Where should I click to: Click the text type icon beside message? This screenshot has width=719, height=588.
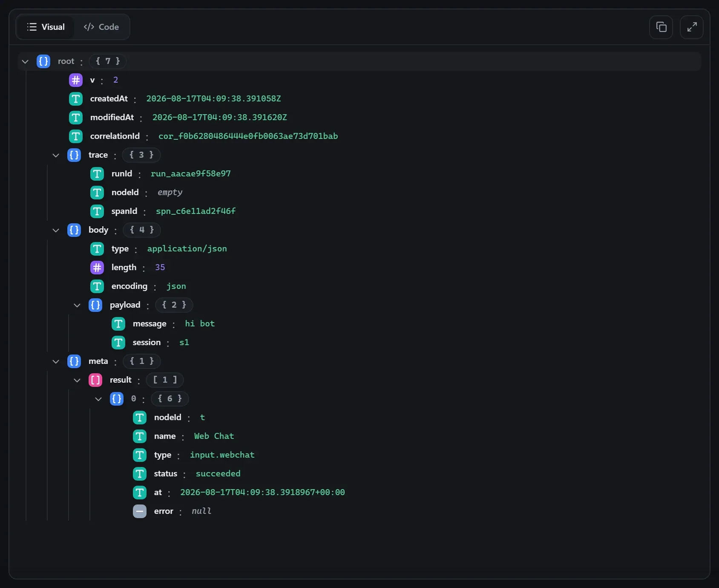(x=118, y=324)
